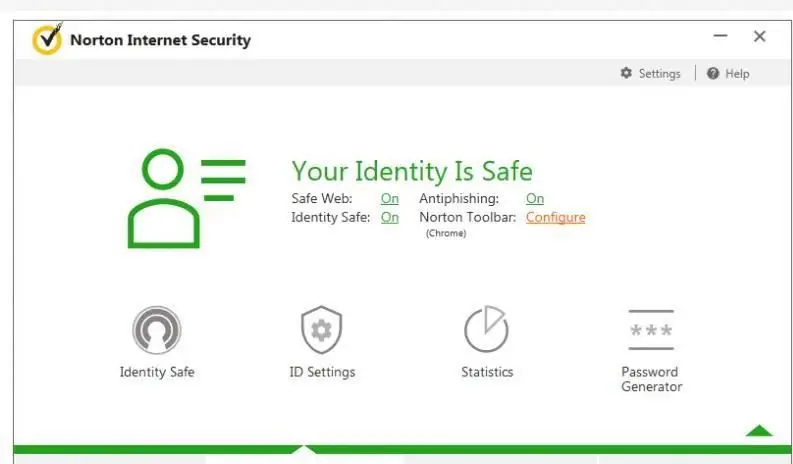Viewport: 793px width, 464px height.
Task: Collapse panel with the green up arrow
Action: click(x=759, y=431)
